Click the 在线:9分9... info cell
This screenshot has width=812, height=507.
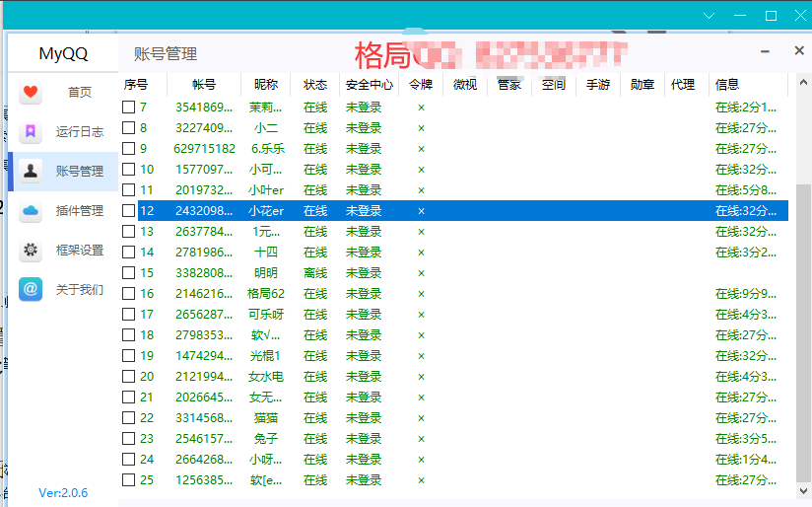(746, 294)
